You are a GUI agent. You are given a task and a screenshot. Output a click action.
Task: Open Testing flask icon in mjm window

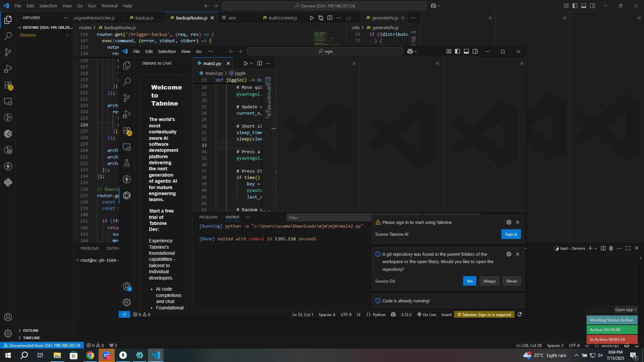[127, 163]
